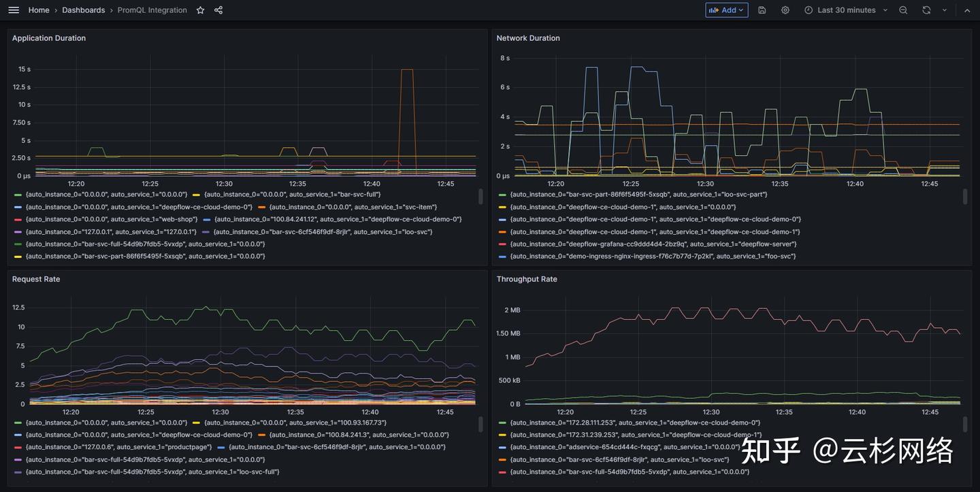Refresh the dashboard now
980x492 pixels.
[x=926, y=10]
